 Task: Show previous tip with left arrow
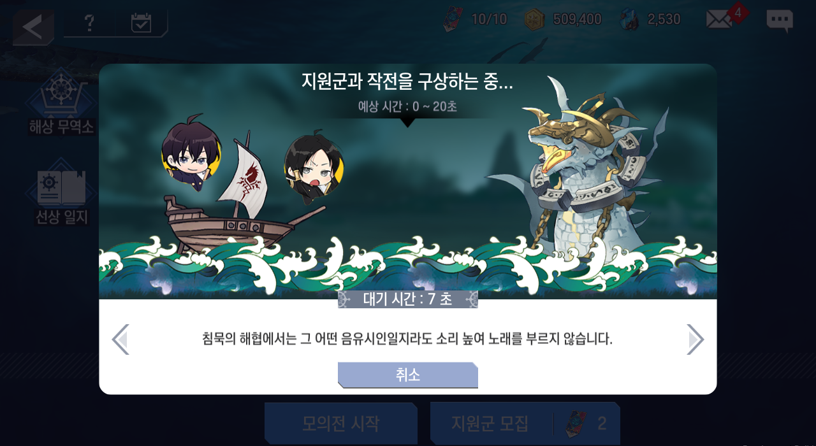tap(121, 339)
